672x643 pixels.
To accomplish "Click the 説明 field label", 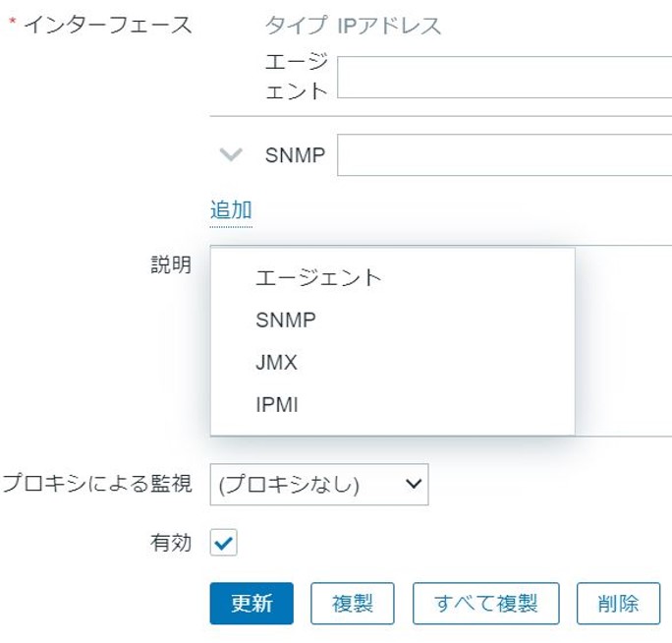I will (x=171, y=264).
